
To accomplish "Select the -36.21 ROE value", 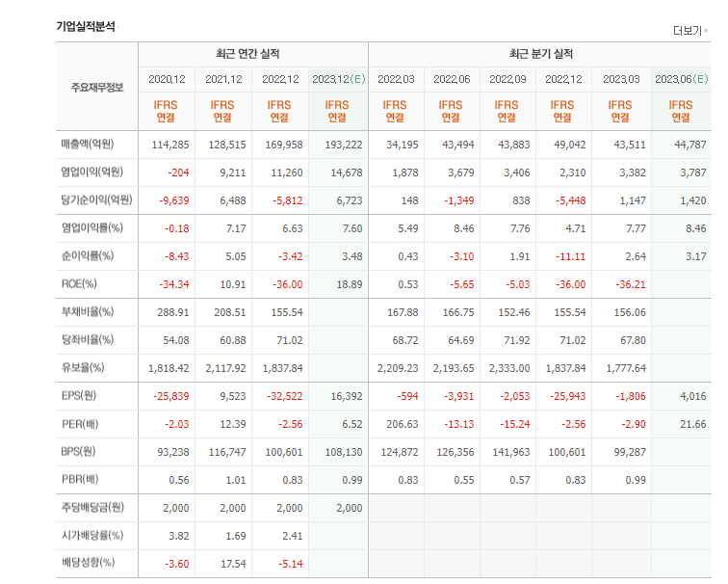I will click(631, 284).
